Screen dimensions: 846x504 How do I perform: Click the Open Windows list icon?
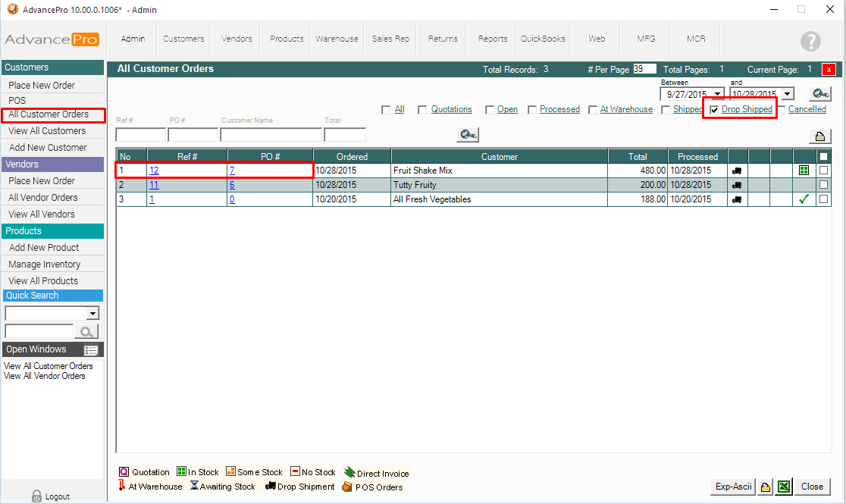pyautogui.click(x=91, y=350)
